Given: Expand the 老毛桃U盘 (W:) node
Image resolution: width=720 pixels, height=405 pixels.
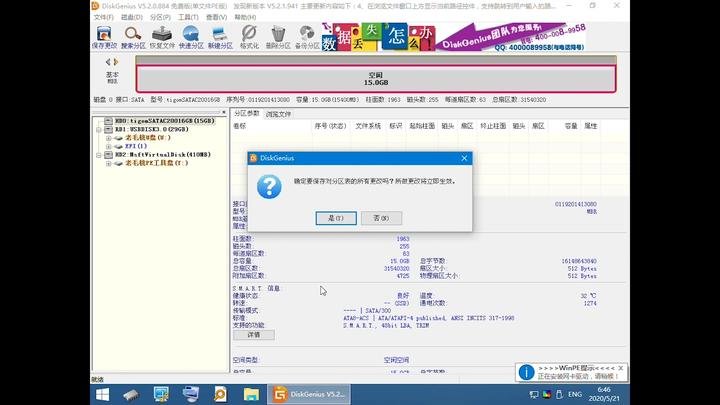Looking at the screenshot, I should coord(108,138).
